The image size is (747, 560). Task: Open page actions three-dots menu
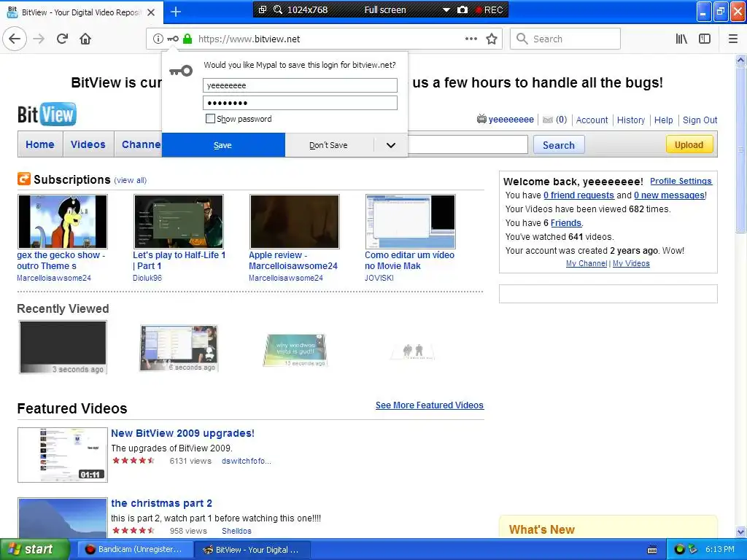471,39
